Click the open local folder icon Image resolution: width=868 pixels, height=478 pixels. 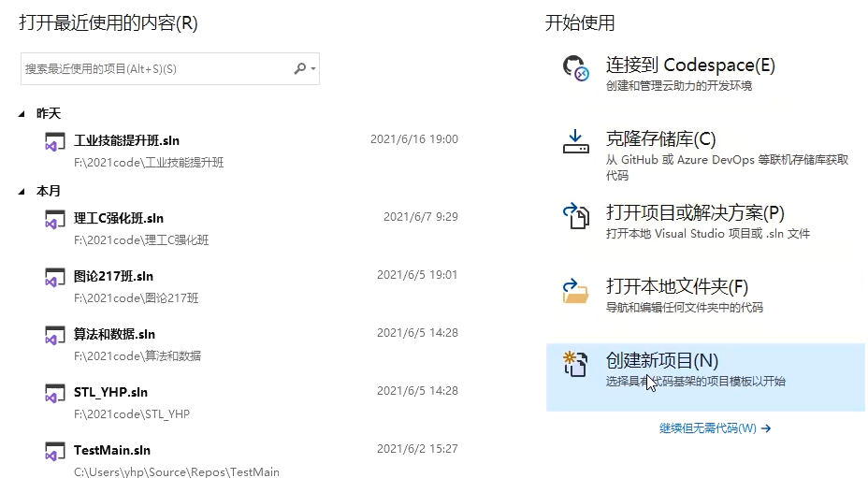pyautogui.click(x=574, y=290)
